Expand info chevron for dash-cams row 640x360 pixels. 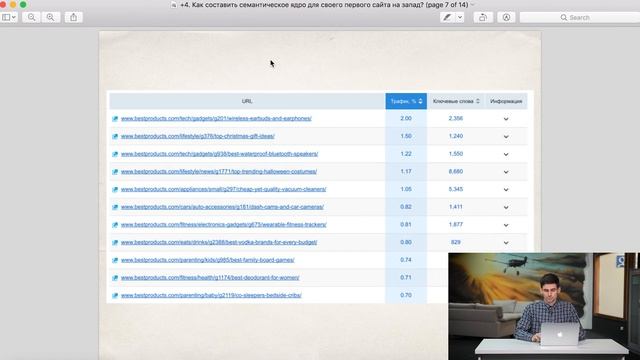coord(506,207)
